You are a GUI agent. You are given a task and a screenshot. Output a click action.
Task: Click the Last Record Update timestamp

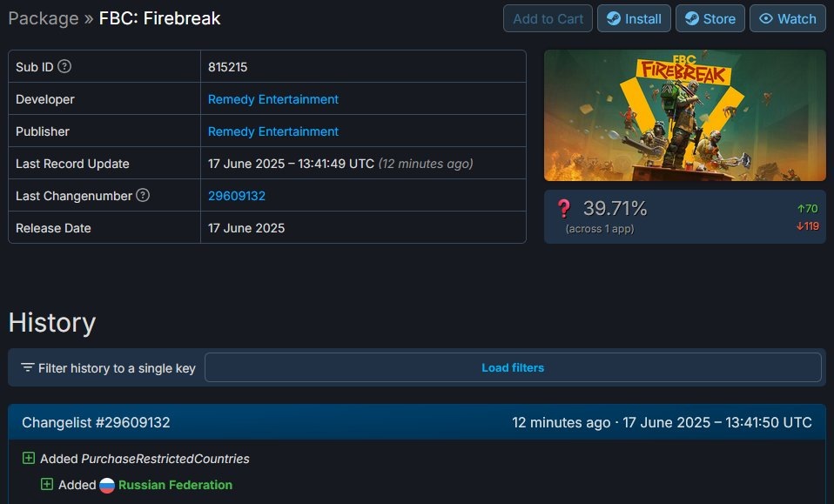tap(291, 164)
